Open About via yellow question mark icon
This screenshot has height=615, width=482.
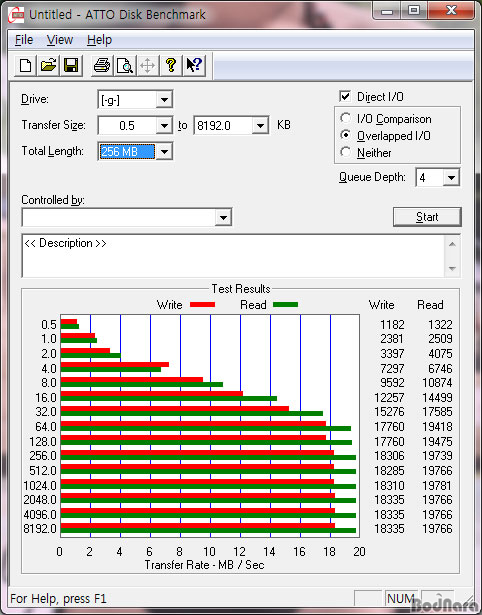coord(171,65)
